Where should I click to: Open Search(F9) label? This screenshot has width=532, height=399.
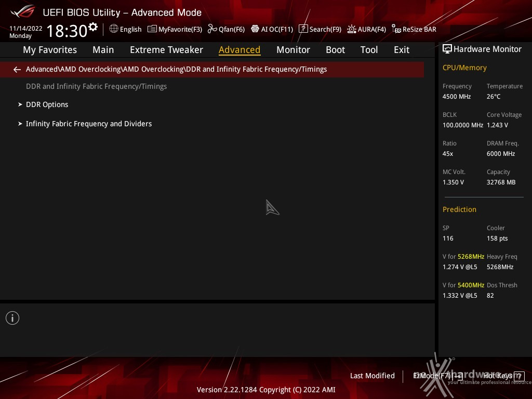tap(325, 29)
